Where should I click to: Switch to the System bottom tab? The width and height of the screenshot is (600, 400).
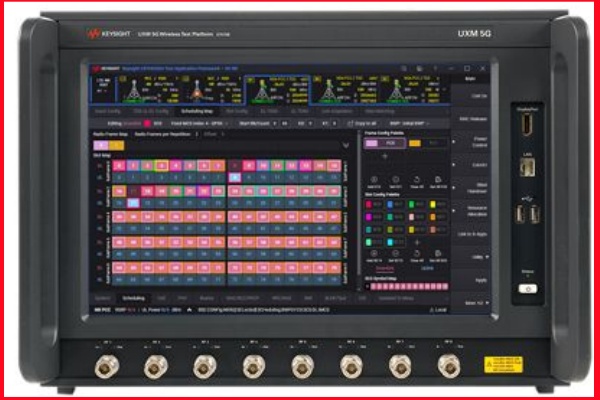tap(103, 298)
